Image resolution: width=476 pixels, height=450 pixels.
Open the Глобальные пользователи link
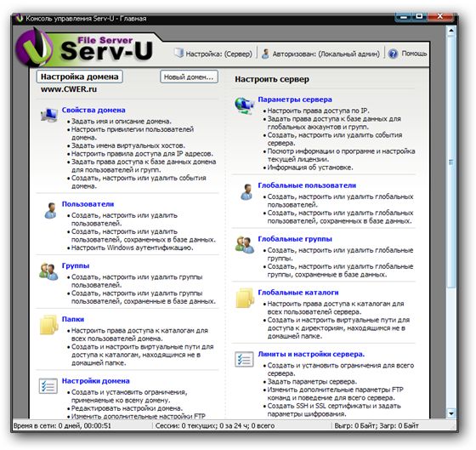[x=307, y=185]
